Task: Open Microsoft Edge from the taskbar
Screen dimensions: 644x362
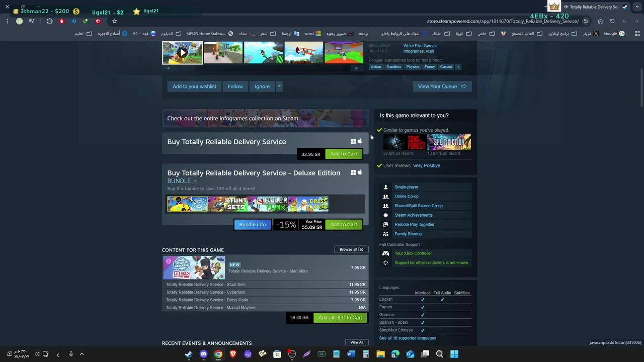Action: point(395,354)
